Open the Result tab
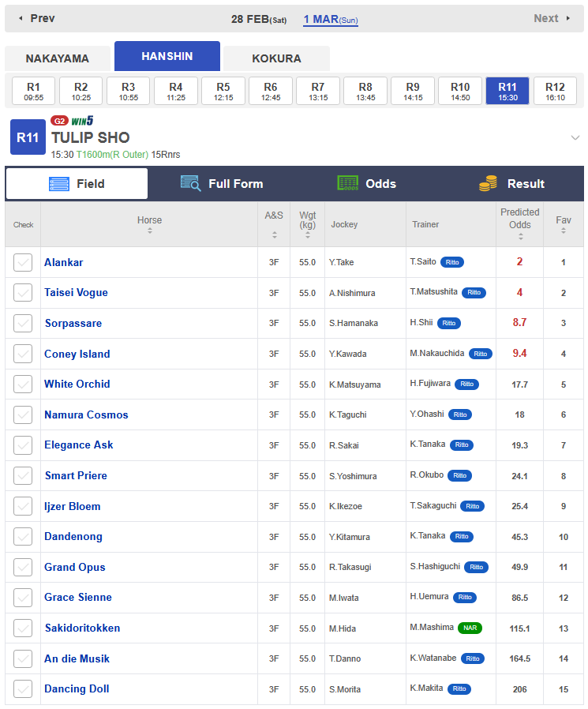Viewport: 588px width, 709px height. pos(511,184)
